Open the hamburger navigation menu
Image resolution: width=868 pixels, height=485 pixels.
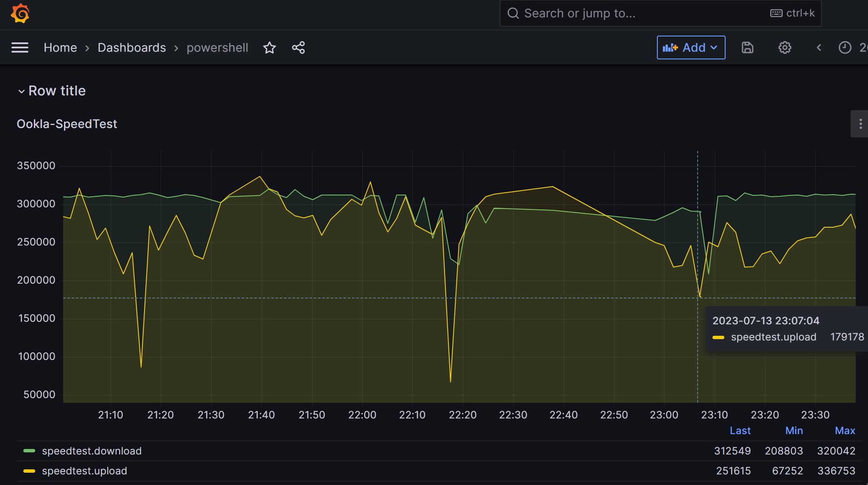[x=20, y=47]
